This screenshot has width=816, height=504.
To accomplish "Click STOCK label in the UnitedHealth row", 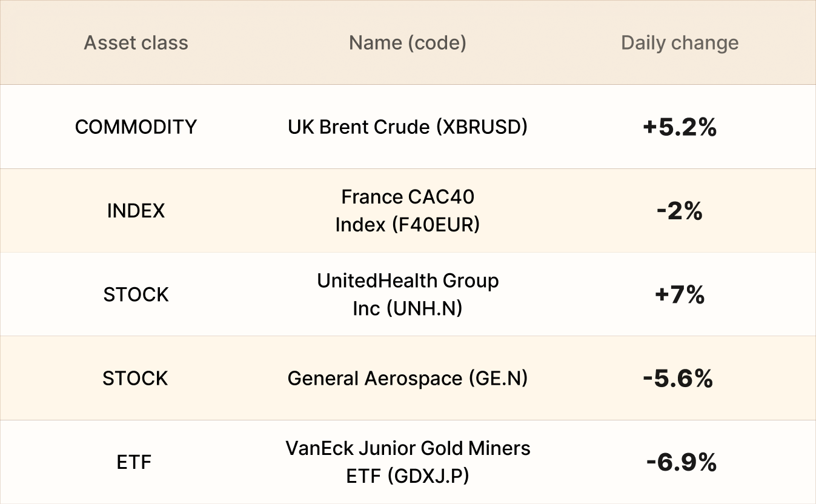I will 136,294.
